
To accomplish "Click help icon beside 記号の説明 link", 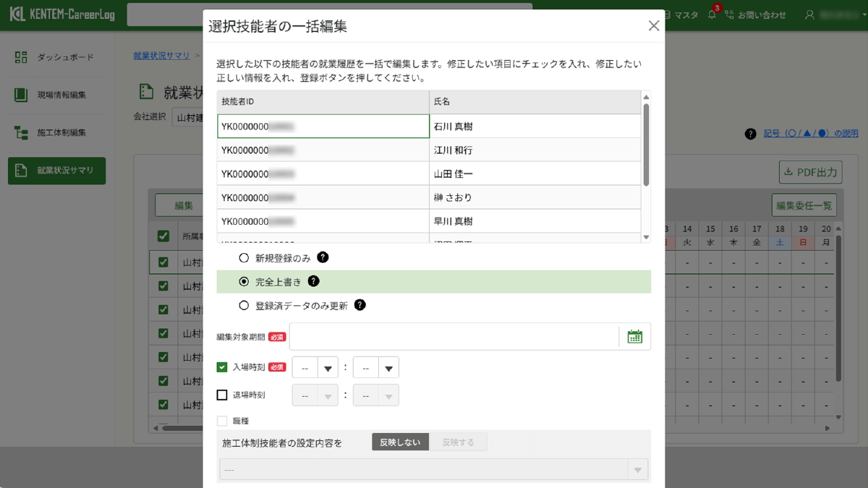I will click(750, 134).
